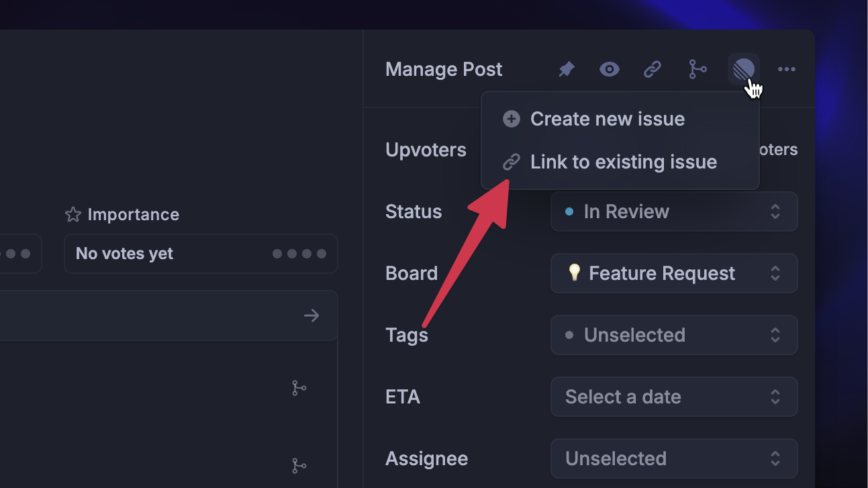Click a vote dot in the Importance rating
This screenshot has width=868, height=488.
(292, 254)
